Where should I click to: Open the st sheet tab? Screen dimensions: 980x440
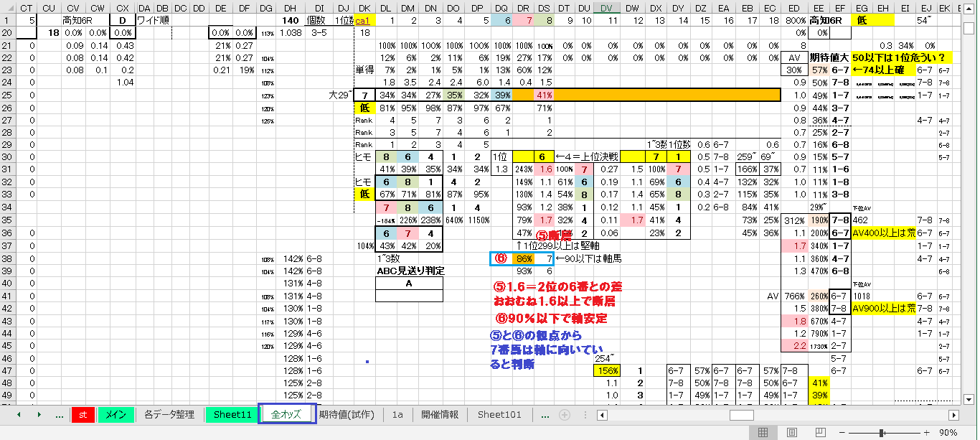pos(83,415)
